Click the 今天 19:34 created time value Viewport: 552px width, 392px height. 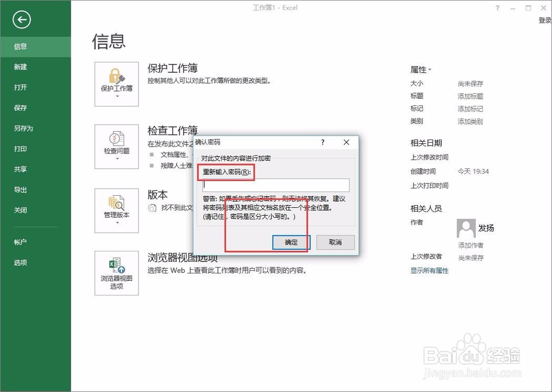[473, 171]
